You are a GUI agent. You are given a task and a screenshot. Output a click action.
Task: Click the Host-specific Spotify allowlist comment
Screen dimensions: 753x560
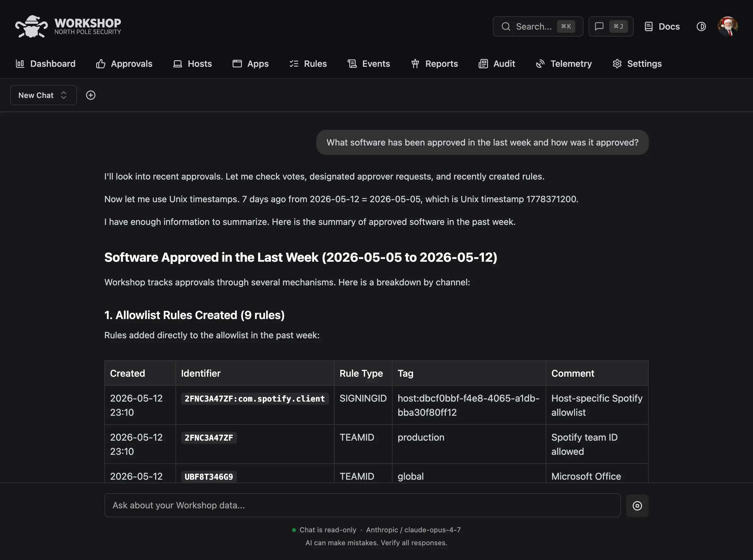tap(597, 405)
